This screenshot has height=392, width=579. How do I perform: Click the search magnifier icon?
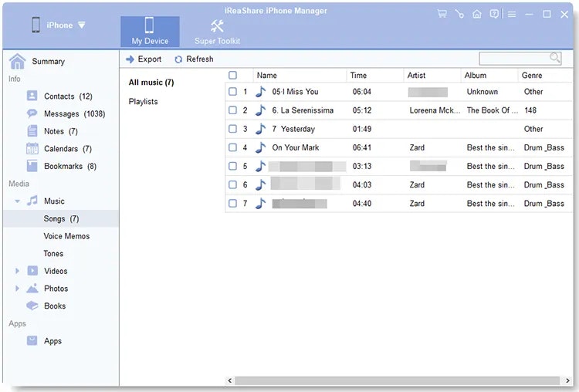(554, 58)
